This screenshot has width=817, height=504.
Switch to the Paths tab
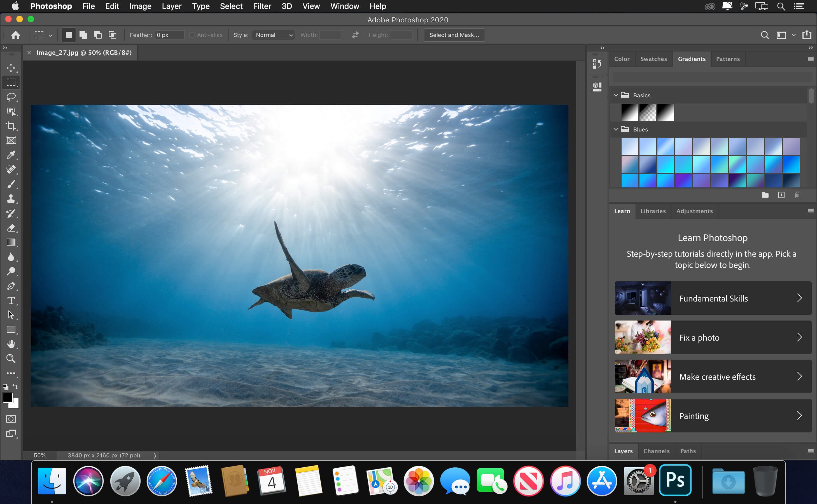(x=687, y=451)
